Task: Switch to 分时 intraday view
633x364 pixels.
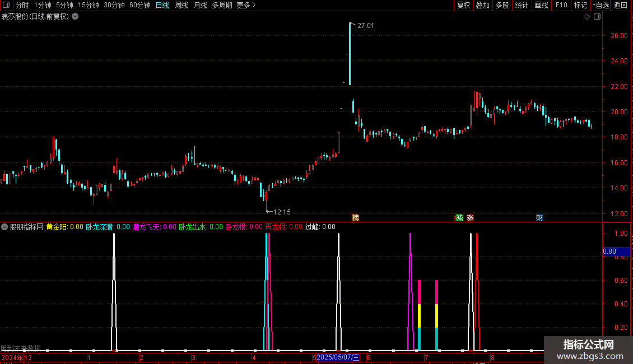Action: [x=22, y=5]
